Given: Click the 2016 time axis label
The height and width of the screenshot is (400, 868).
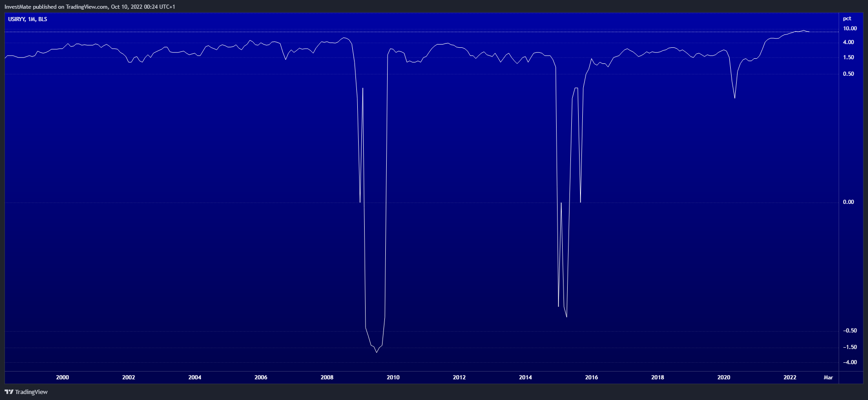Looking at the screenshot, I should pos(592,377).
